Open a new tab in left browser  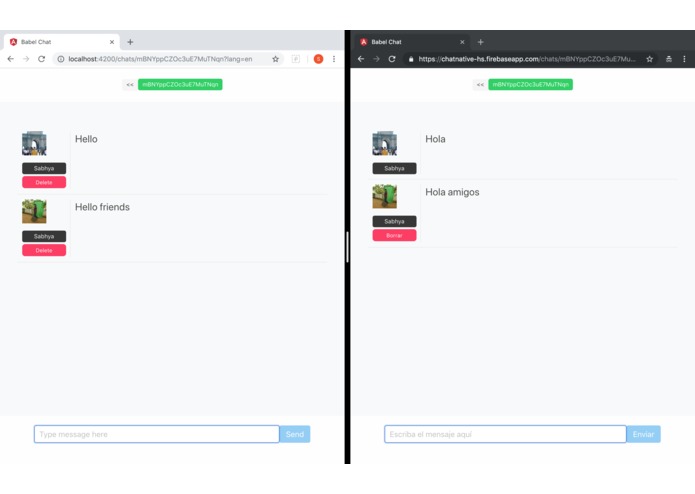click(x=130, y=42)
